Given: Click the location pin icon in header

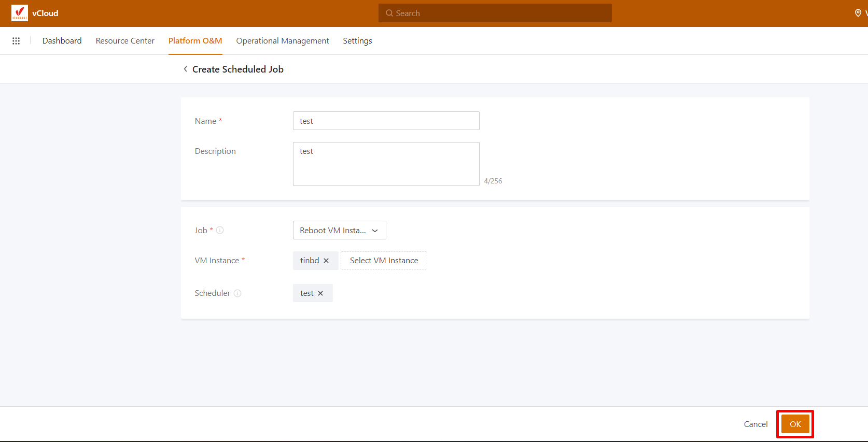Looking at the screenshot, I should [x=858, y=13].
